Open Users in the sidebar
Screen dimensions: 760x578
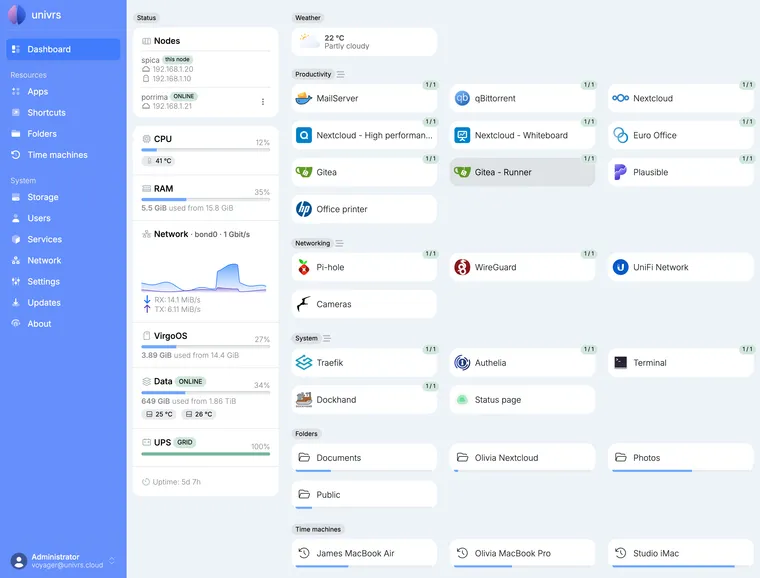click(x=63, y=218)
